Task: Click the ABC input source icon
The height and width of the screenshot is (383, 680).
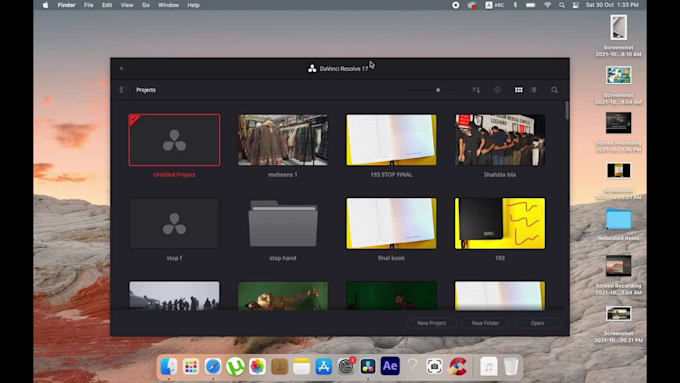Action: (494, 5)
